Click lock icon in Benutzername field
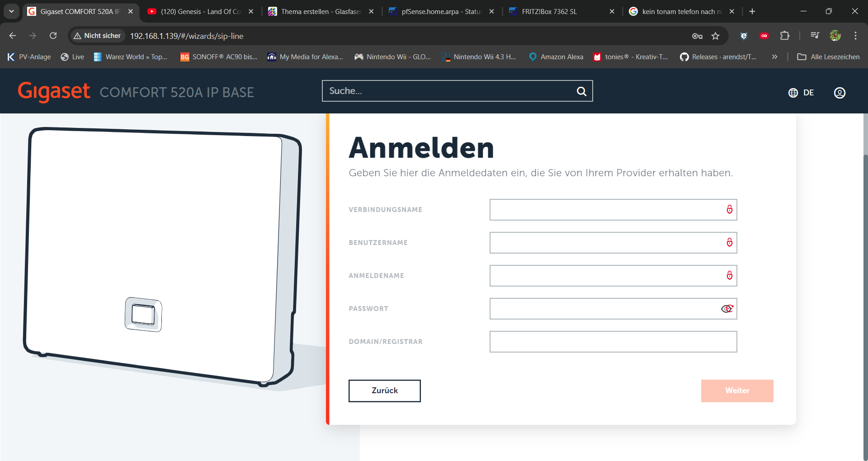Image resolution: width=868 pixels, height=461 pixels. [x=729, y=242]
